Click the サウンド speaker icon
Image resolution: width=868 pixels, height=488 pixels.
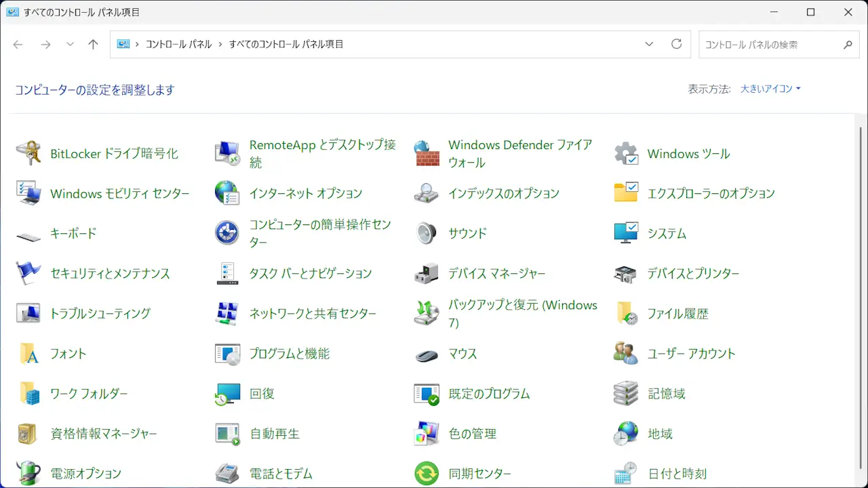tap(427, 233)
